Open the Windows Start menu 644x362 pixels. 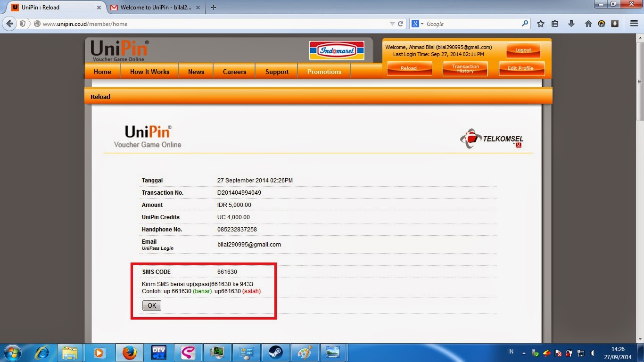click(x=12, y=353)
